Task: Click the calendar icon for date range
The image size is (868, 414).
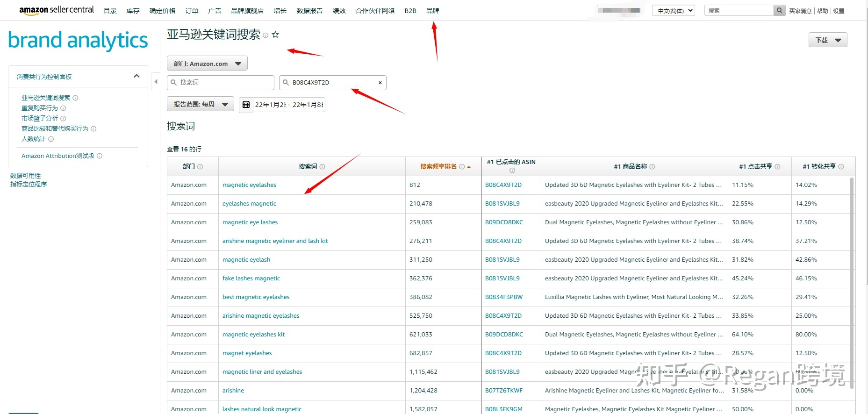Action: (246, 105)
